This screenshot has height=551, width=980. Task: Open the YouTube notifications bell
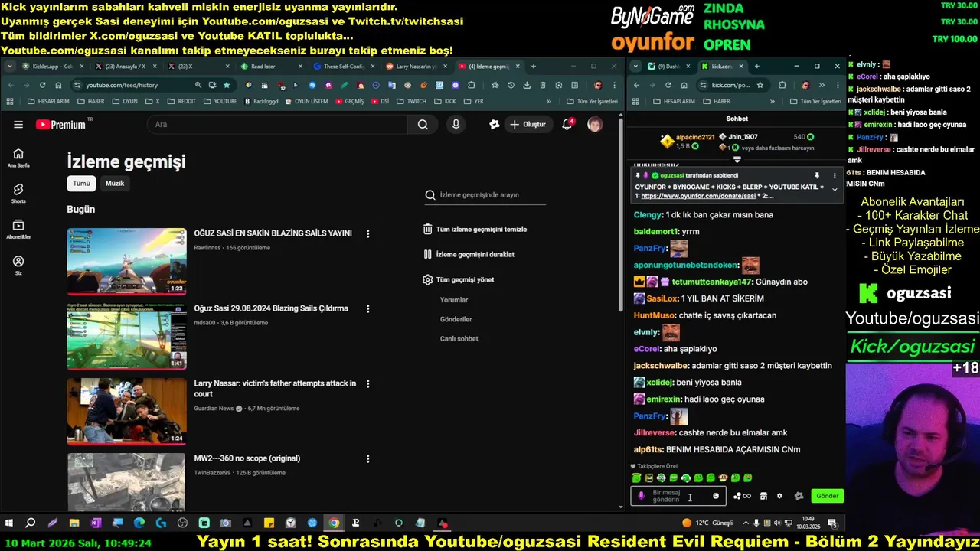(x=567, y=124)
